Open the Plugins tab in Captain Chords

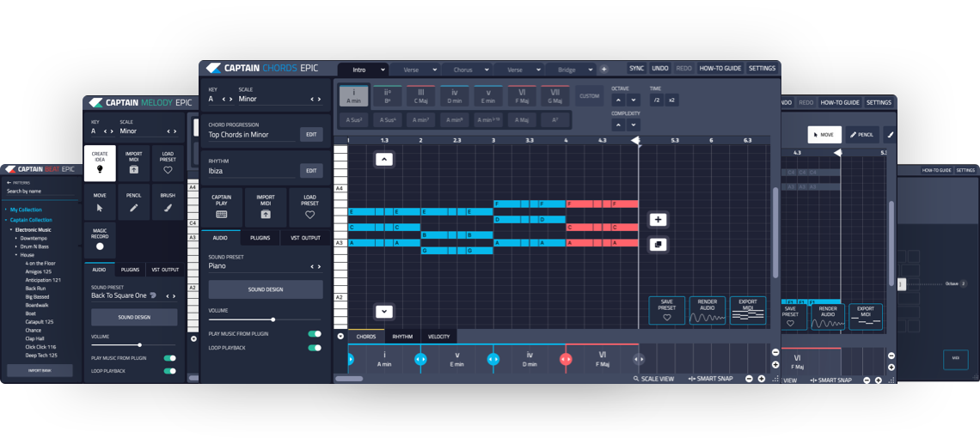(x=260, y=238)
